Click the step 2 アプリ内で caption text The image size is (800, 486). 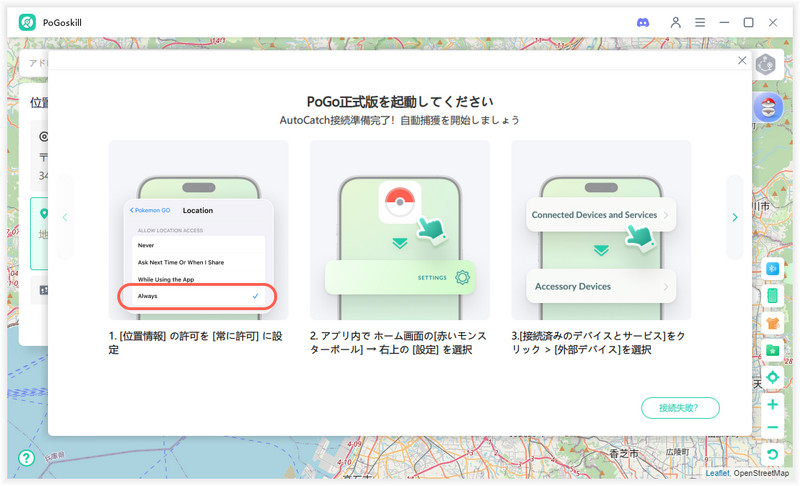click(x=398, y=343)
